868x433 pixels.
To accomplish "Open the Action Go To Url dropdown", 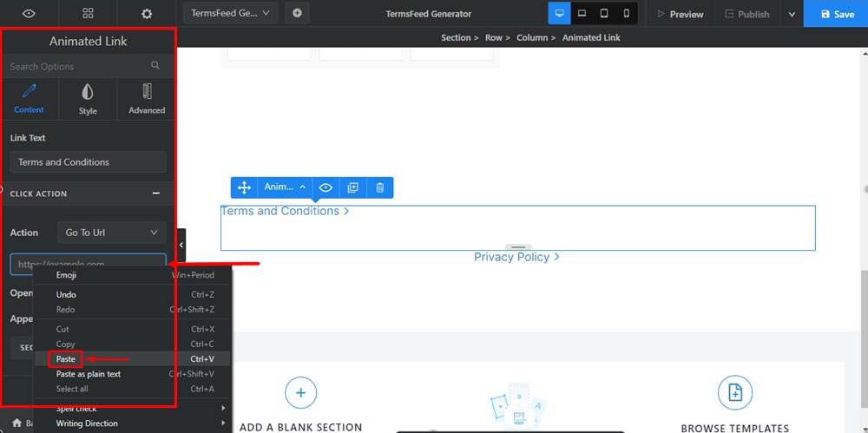I will (x=112, y=233).
